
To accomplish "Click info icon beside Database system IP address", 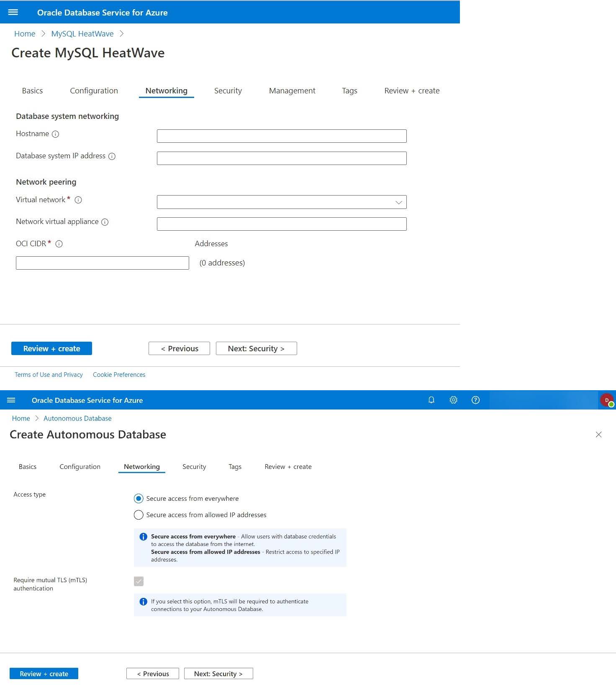I will click(112, 156).
